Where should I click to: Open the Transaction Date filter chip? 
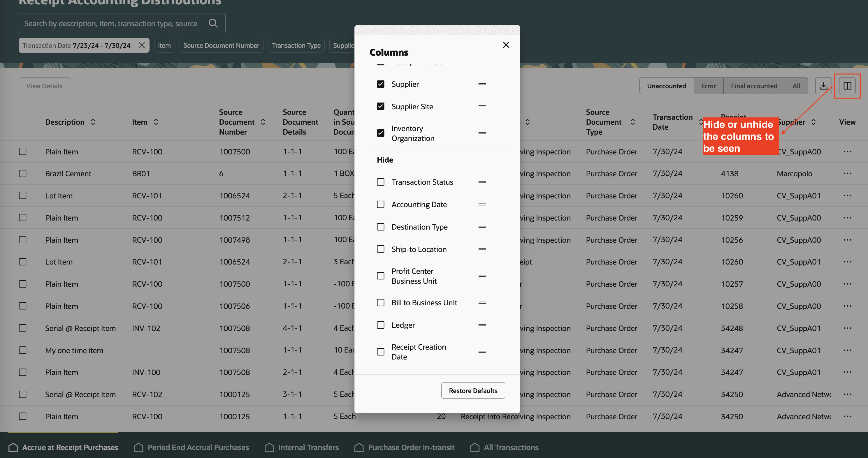pyautogui.click(x=77, y=45)
